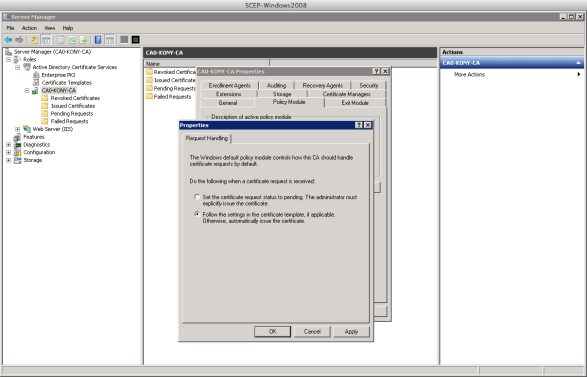This screenshot has width=587, height=377.
Task: Click the Certificate Templates tree icon
Action: 36,82
